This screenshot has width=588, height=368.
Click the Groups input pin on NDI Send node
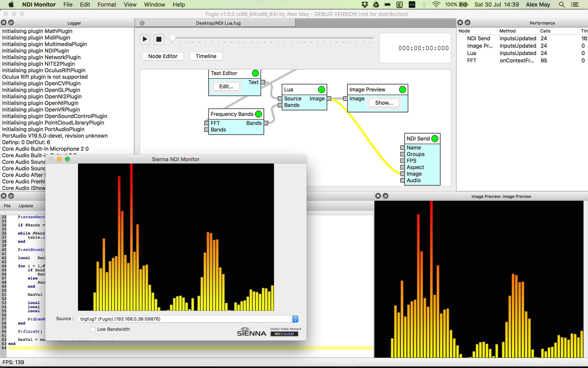click(402, 154)
